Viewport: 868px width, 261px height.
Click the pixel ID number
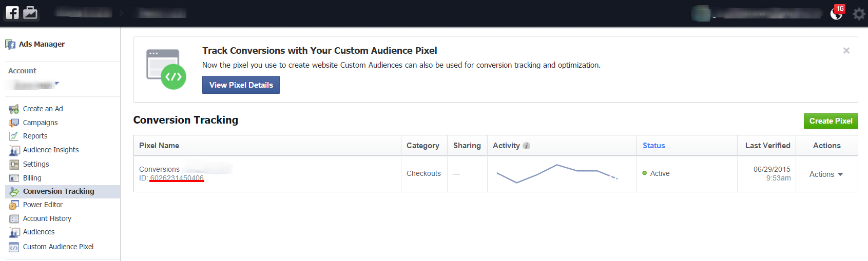[x=177, y=178]
